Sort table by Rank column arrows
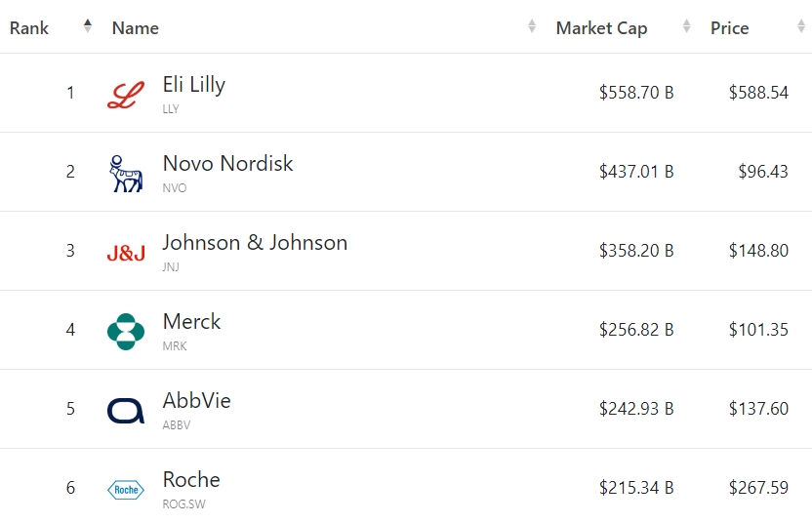This screenshot has height=523, width=812. click(x=88, y=26)
